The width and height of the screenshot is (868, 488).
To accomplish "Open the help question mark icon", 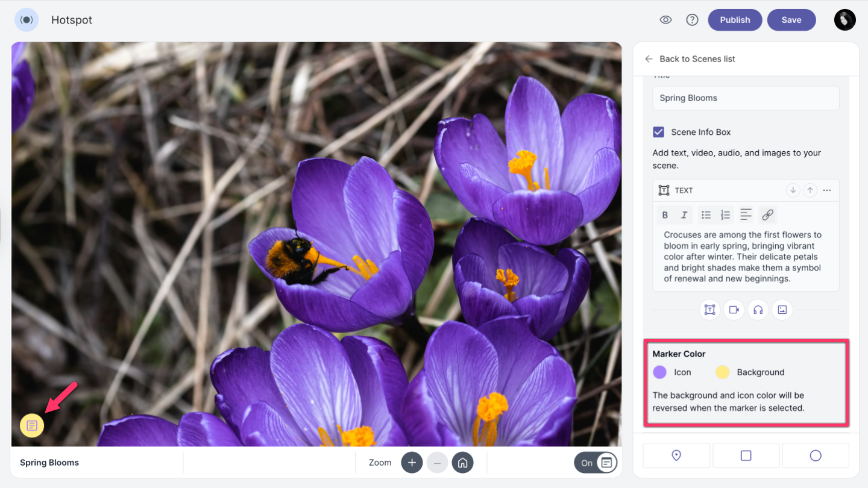I will click(692, 20).
